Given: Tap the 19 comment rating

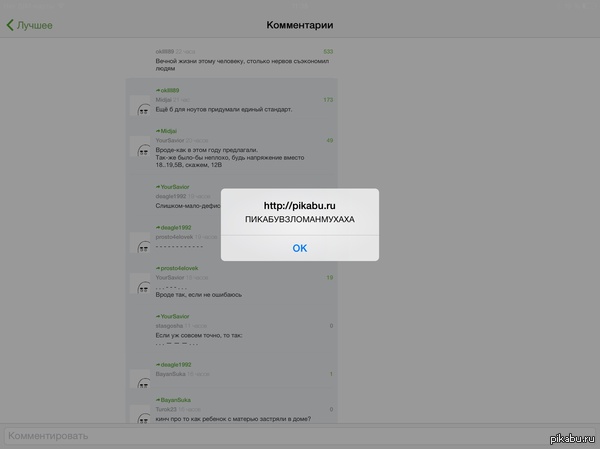Looking at the screenshot, I should (329, 277).
